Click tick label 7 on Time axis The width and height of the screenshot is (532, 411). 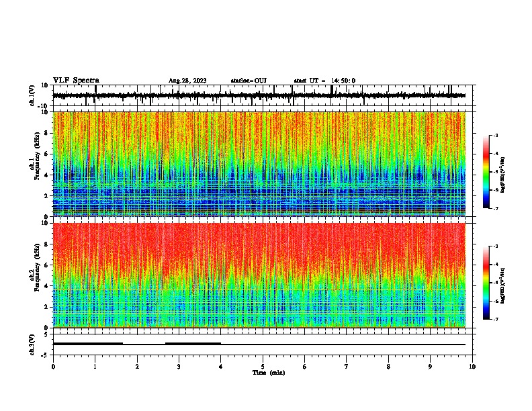[x=347, y=367]
